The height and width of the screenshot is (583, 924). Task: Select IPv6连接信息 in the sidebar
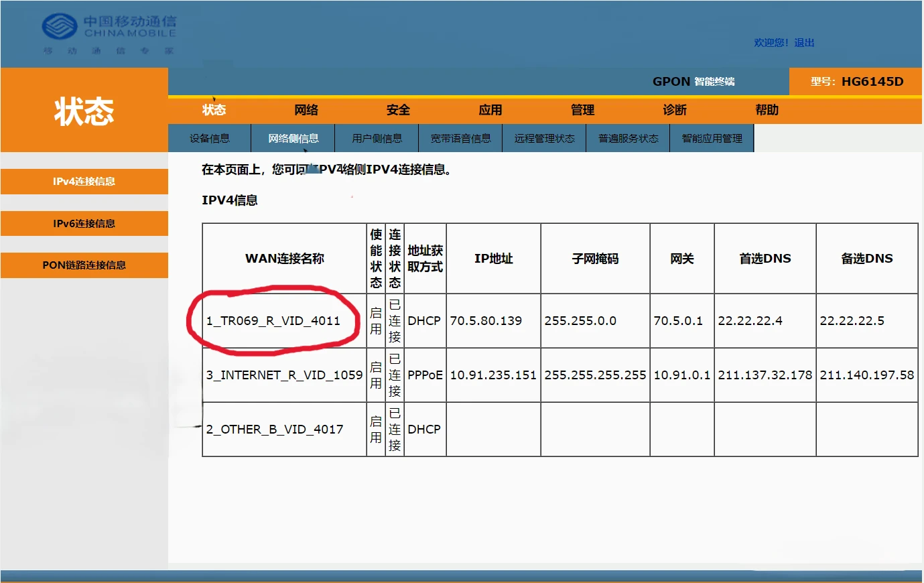[84, 223]
